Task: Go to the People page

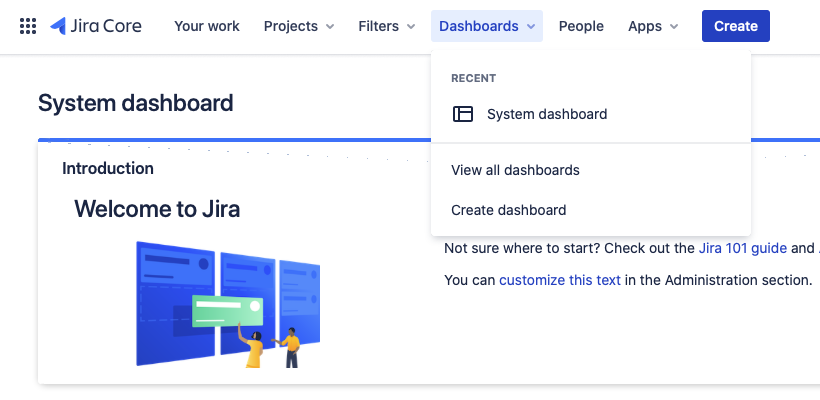Action: 581,26
